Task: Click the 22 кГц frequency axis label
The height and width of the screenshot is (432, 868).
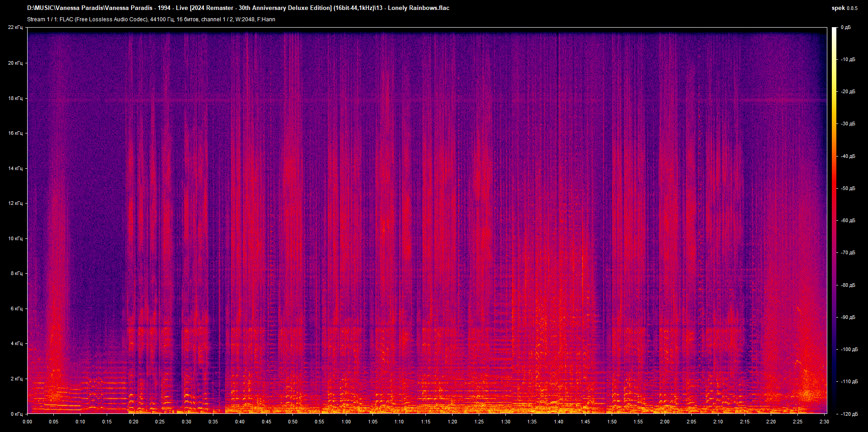Action: [x=16, y=27]
